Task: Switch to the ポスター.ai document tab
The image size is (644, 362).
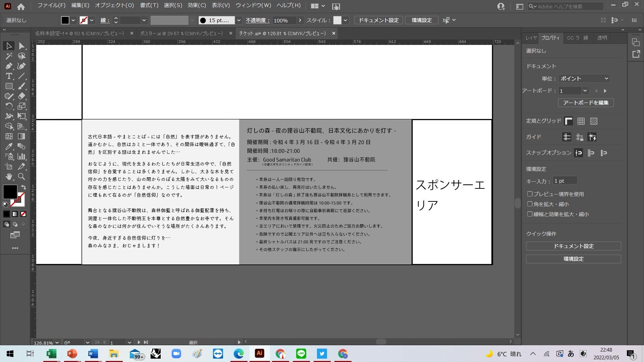Action: point(181,34)
